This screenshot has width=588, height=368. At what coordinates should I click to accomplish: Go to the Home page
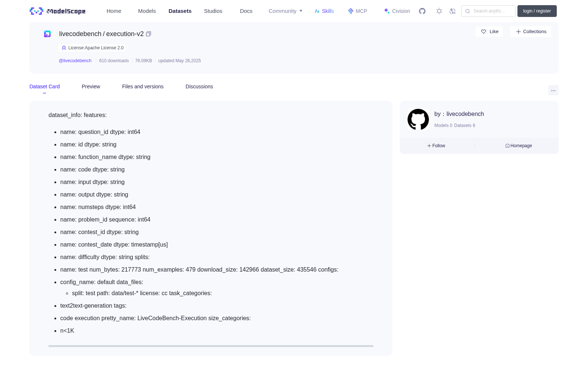coord(114,11)
